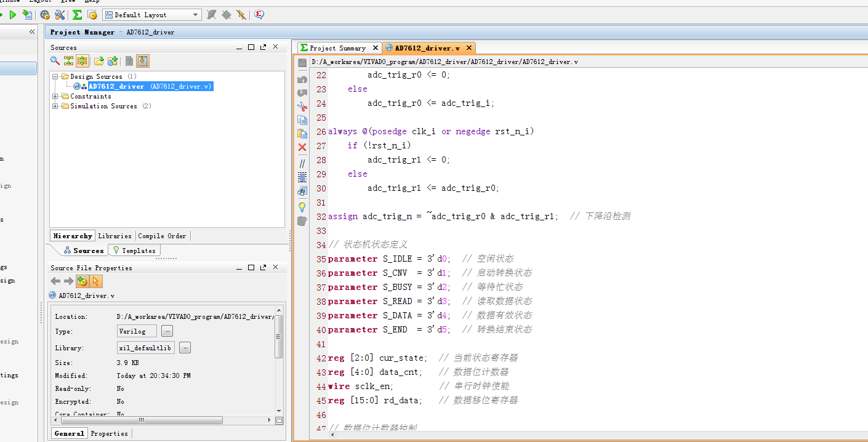Click the properties horizontal scrollbar
Image resolution: width=868 pixels, height=442 pixels.
click(x=140, y=420)
